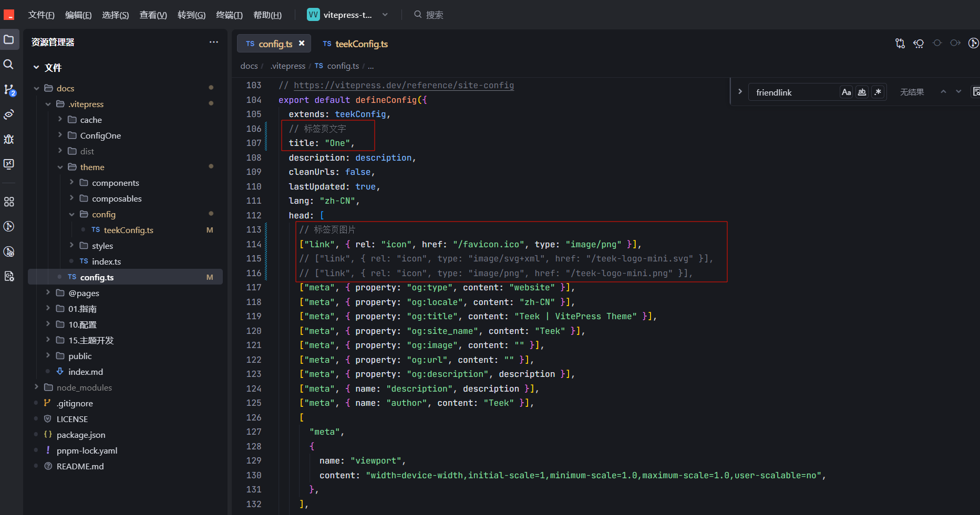The image size is (980, 515).
Task: Collapse the config folder
Action: 71,214
